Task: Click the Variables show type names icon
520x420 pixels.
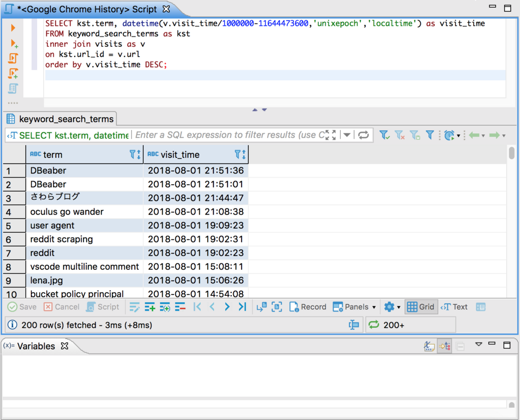Action: coord(429,346)
